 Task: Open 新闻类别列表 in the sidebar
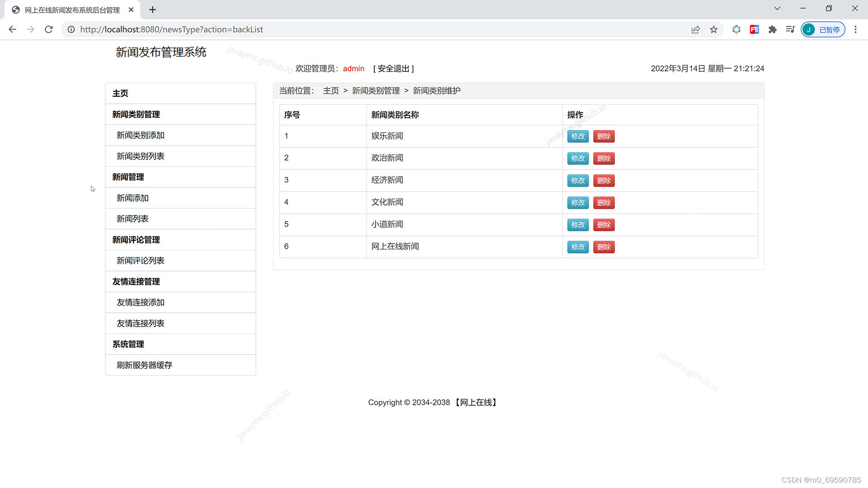click(180, 156)
